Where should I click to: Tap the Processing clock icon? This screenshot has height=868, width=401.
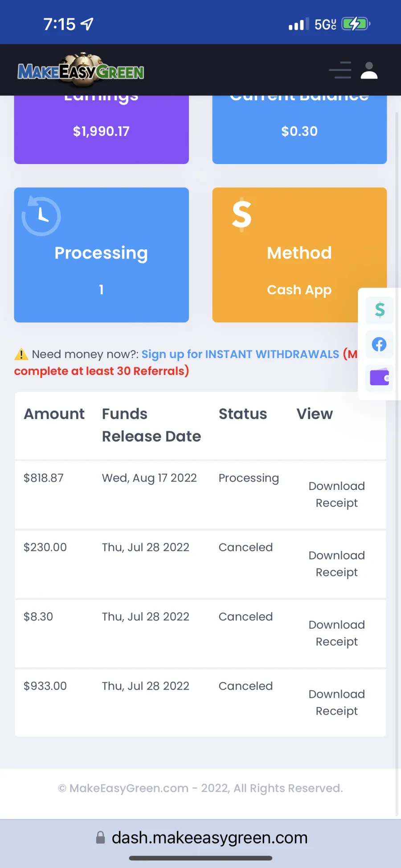click(x=41, y=216)
